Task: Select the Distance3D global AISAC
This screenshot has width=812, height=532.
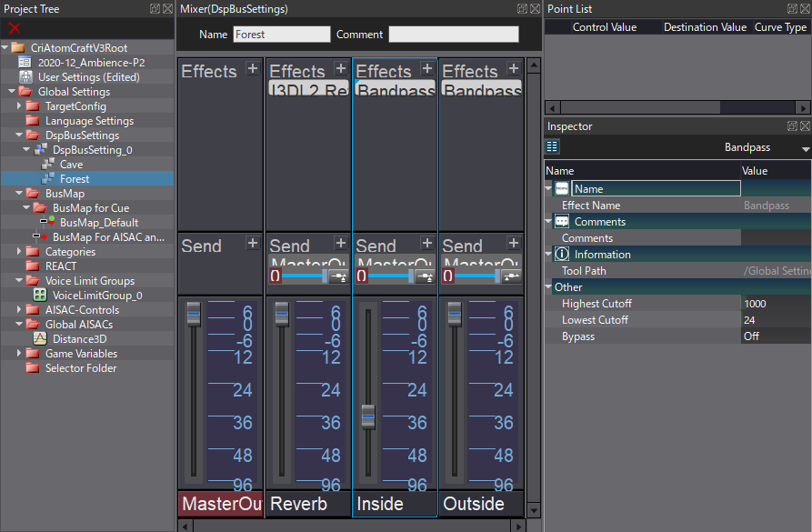Action: (x=79, y=339)
